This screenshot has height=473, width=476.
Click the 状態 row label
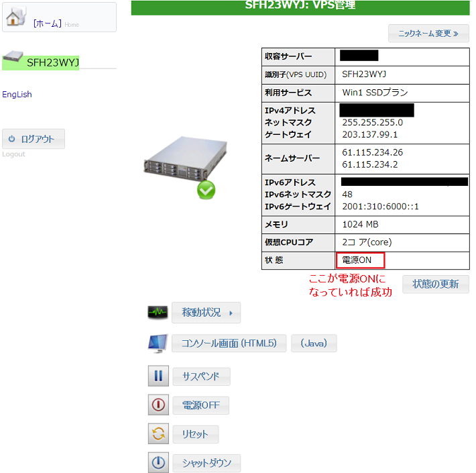point(274,260)
